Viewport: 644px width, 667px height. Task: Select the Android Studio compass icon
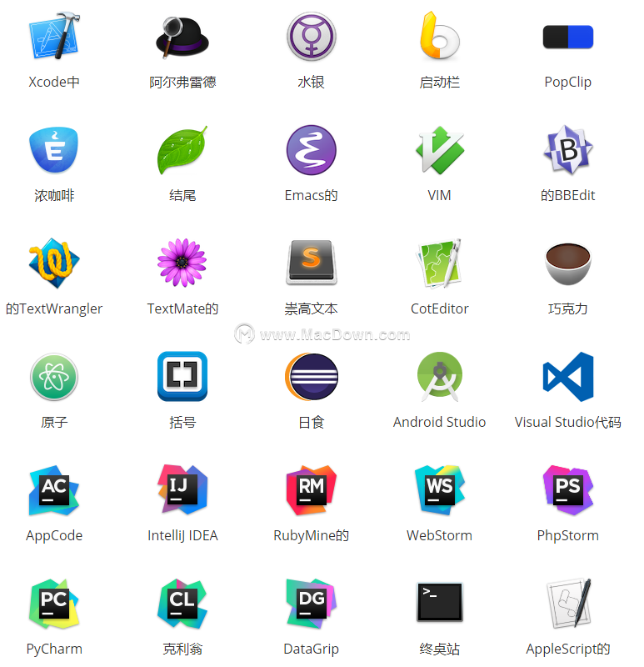point(440,377)
